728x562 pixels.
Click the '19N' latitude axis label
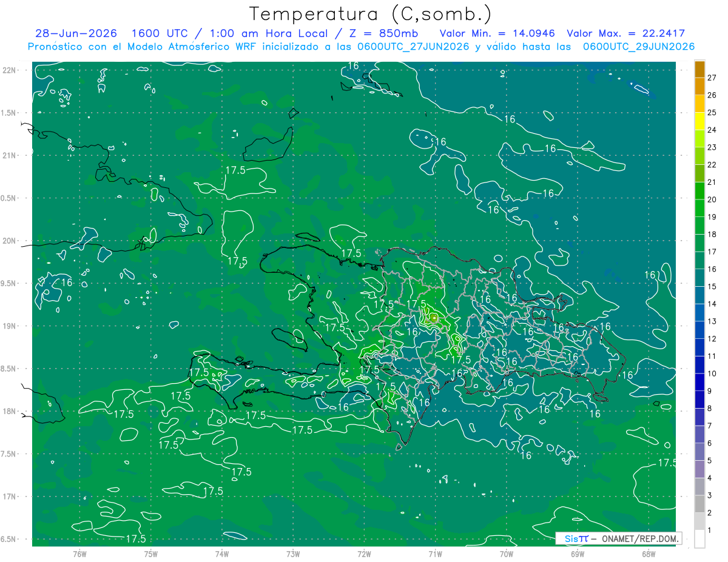[10, 326]
